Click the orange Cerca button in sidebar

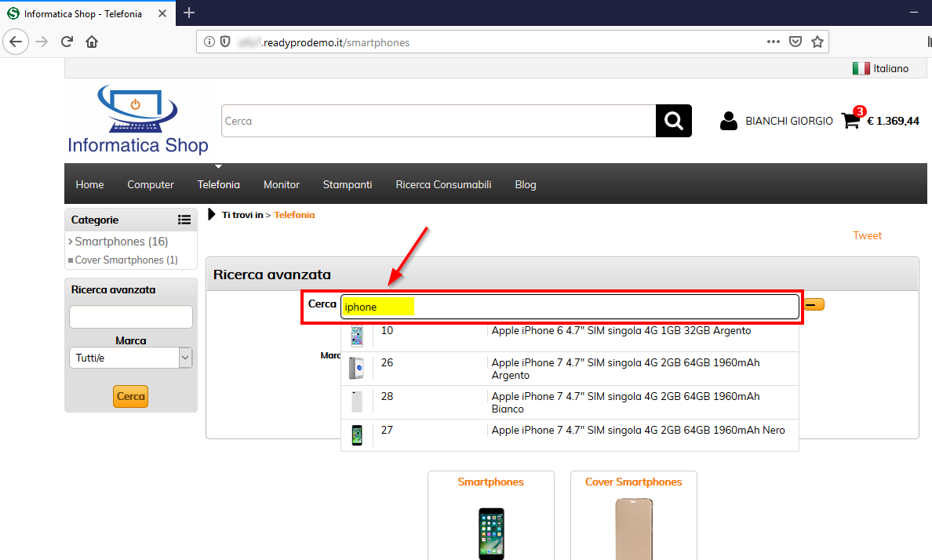[x=131, y=397]
